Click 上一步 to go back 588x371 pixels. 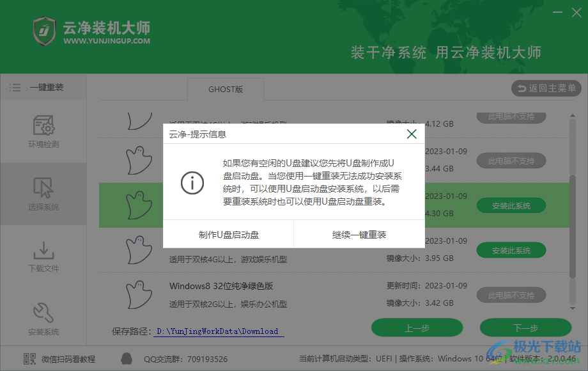(x=417, y=328)
